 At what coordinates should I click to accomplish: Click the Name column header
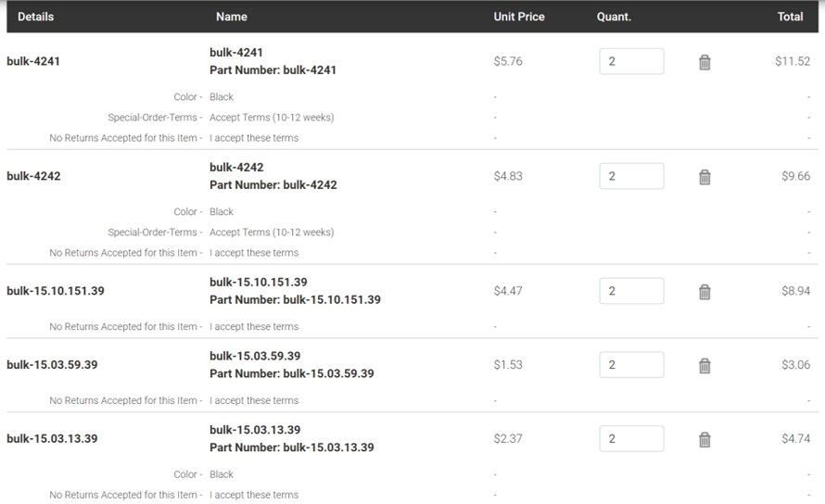pos(232,17)
